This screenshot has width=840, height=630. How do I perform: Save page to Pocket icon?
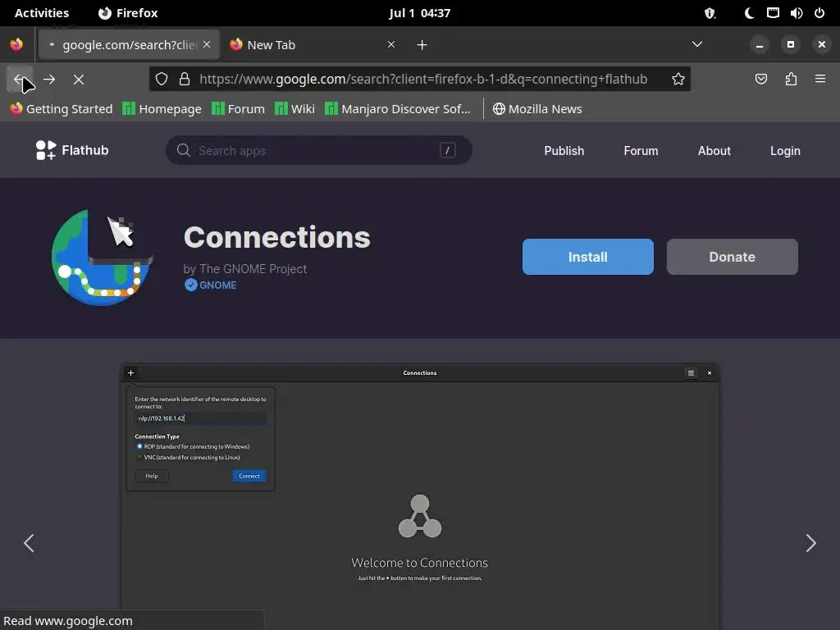click(x=760, y=80)
